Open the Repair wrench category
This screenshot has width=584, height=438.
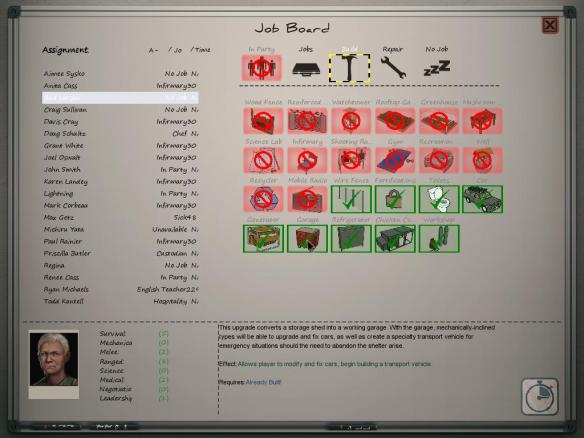393,67
